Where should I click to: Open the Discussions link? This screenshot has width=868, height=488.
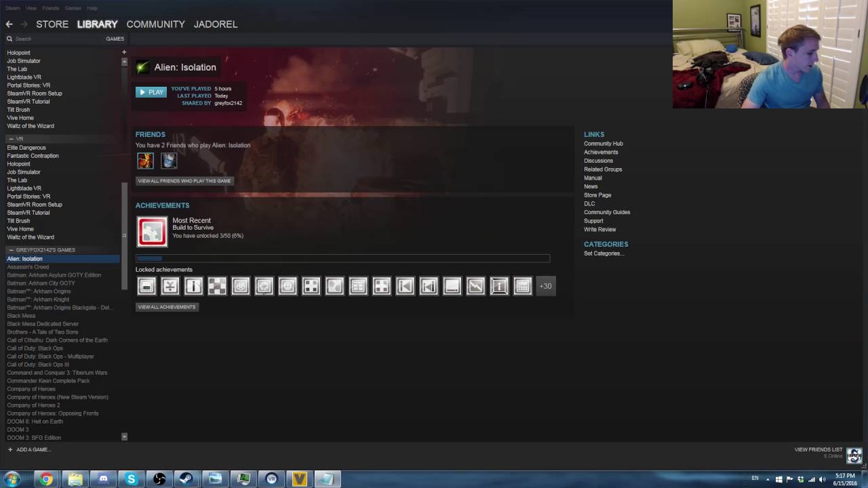click(598, 161)
